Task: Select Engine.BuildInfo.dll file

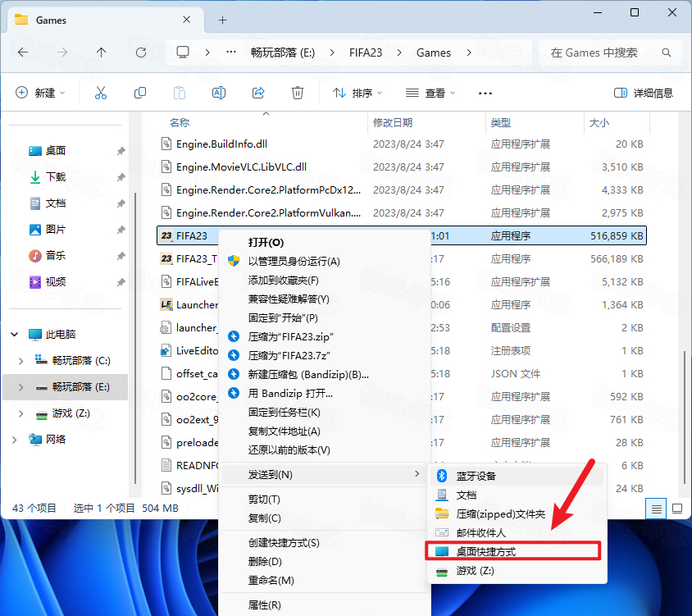Action: coord(221,144)
